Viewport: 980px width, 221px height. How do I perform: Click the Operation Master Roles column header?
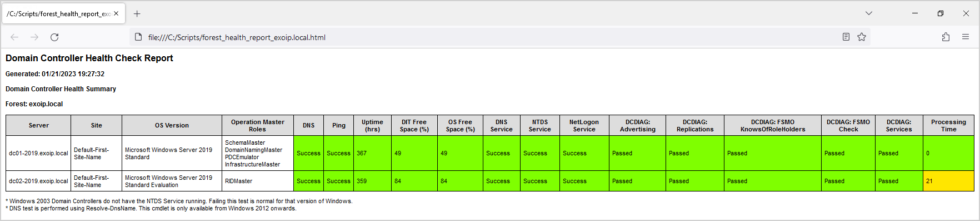click(257, 125)
